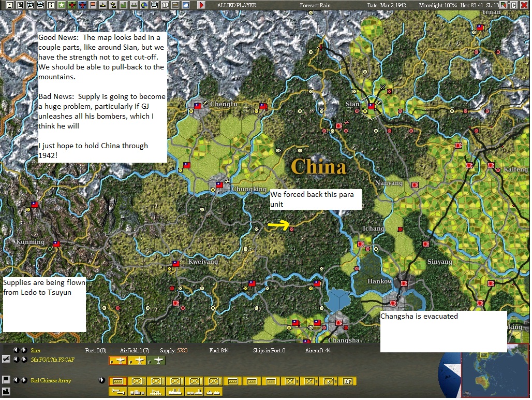Toggle the airplane display button left of air unit row
The image size is (532, 400).
coord(6,359)
